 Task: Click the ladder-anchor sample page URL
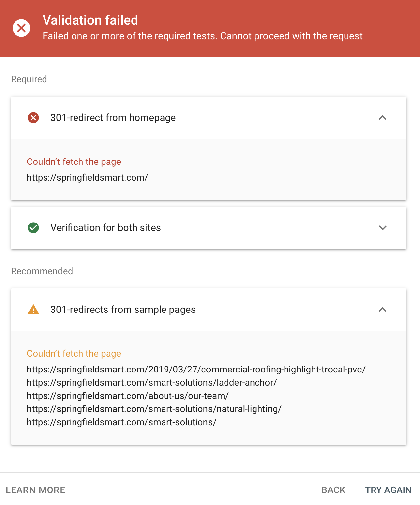point(152,383)
